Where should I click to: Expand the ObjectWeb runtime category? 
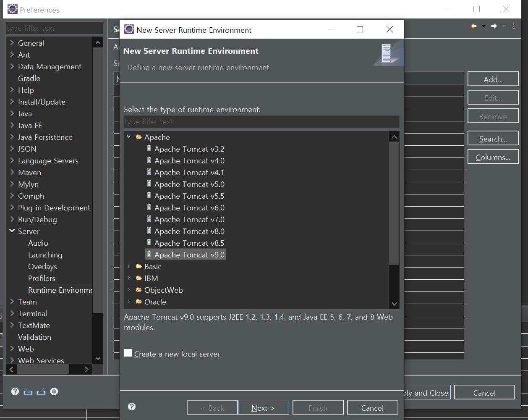[x=129, y=290]
